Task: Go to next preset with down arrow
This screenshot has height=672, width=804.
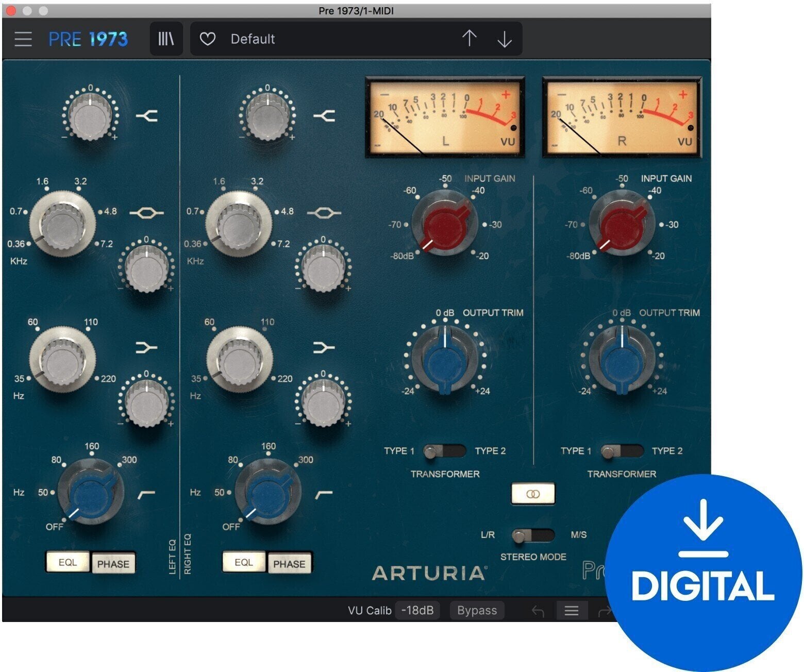Action: 504,39
